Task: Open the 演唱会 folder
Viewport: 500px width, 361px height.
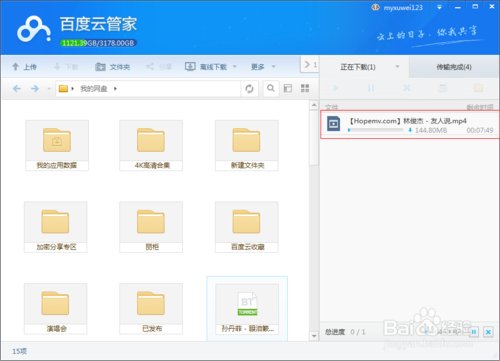Action: pos(56,308)
